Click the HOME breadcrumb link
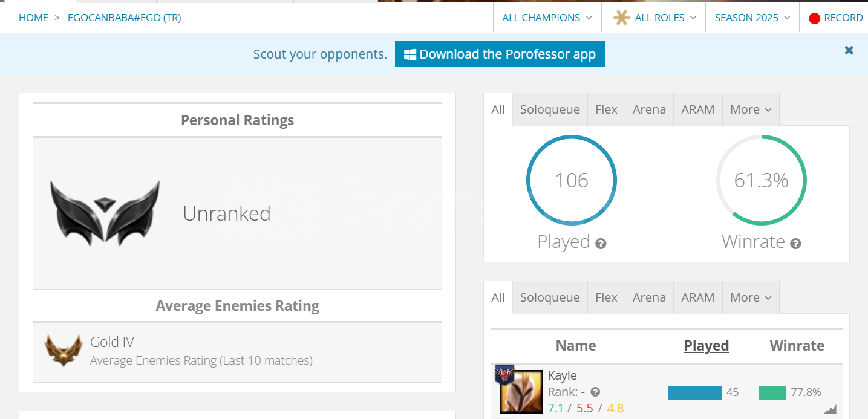This screenshot has width=868, height=419. click(33, 18)
